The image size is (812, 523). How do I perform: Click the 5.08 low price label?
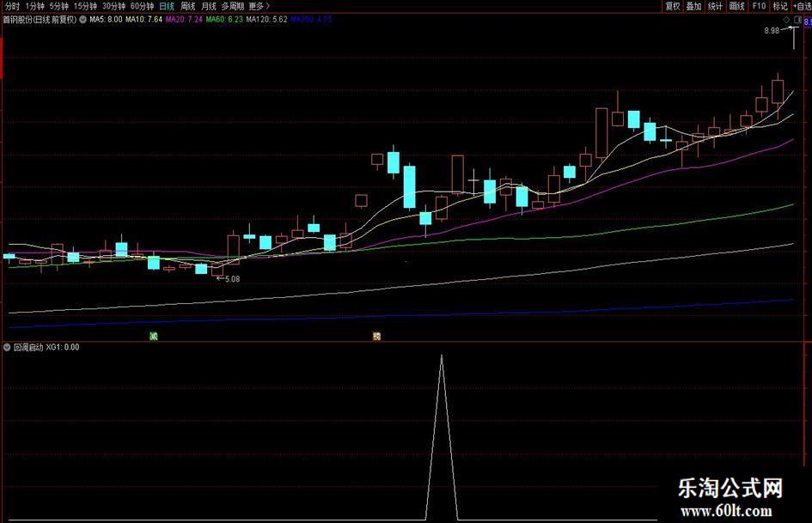pyautogui.click(x=232, y=279)
